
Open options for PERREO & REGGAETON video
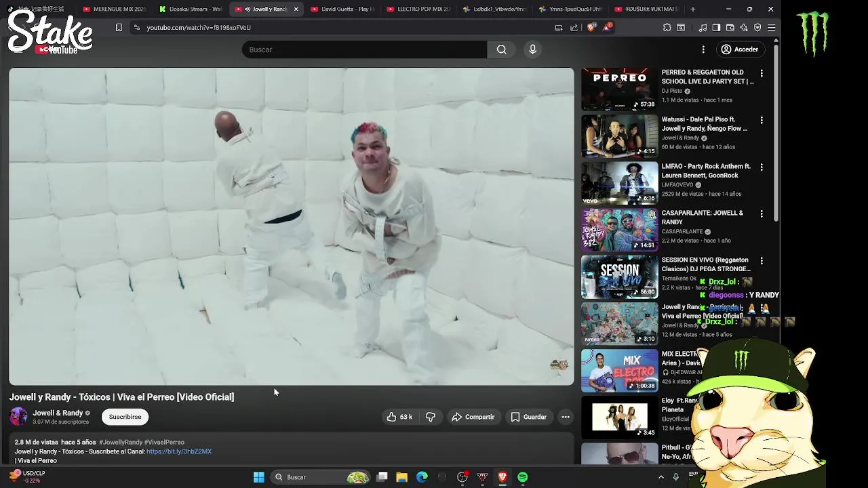point(762,73)
